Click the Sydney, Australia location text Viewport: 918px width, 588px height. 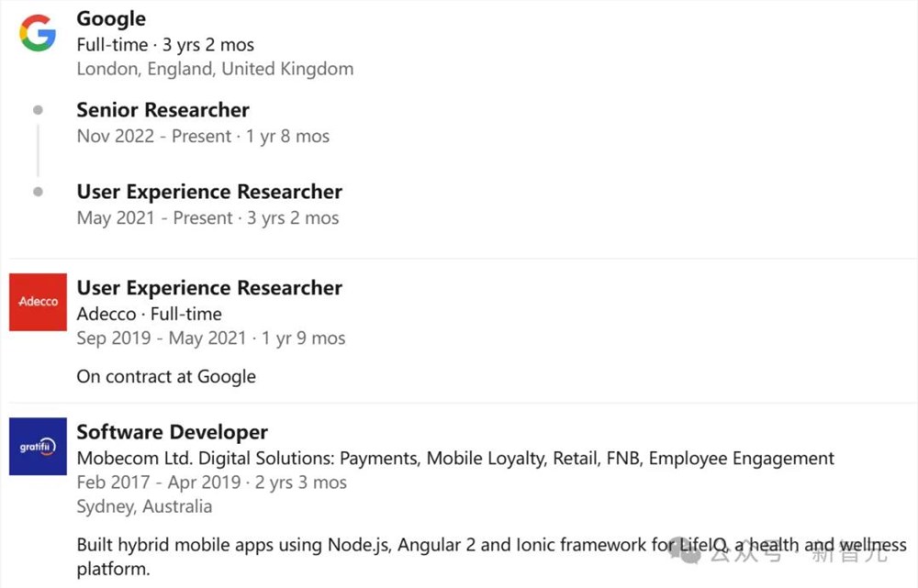click(x=144, y=506)
